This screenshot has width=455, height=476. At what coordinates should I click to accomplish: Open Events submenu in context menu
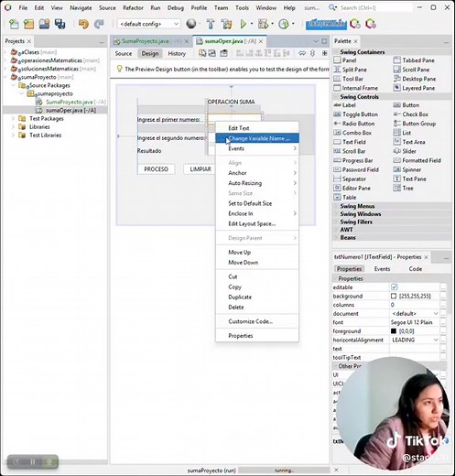click(257, 148)
